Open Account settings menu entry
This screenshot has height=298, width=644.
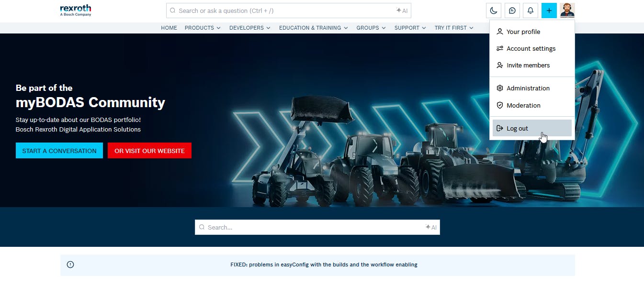[x=532, y=48]
